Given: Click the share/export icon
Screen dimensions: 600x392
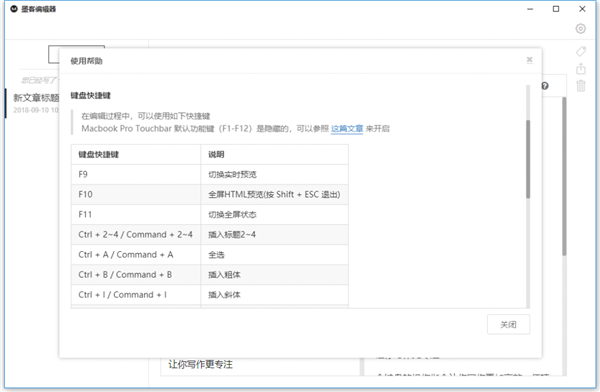Looking at the screenshot, I should (581, 69).
